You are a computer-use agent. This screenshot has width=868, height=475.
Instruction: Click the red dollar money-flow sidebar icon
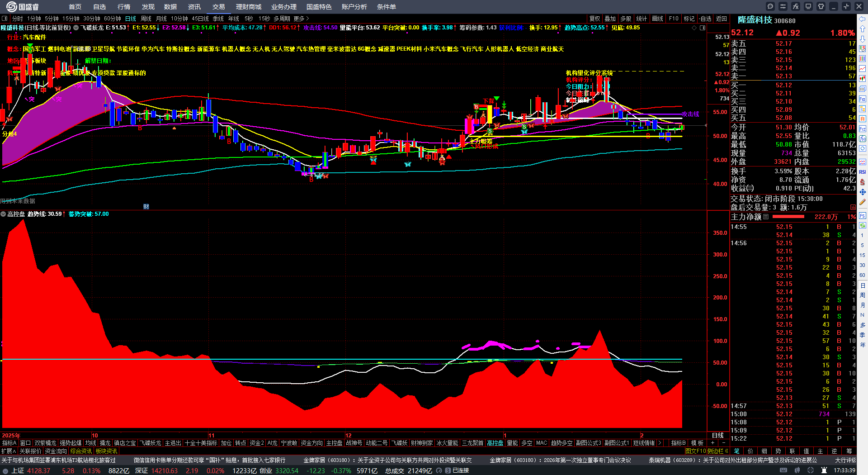(863, 182)
